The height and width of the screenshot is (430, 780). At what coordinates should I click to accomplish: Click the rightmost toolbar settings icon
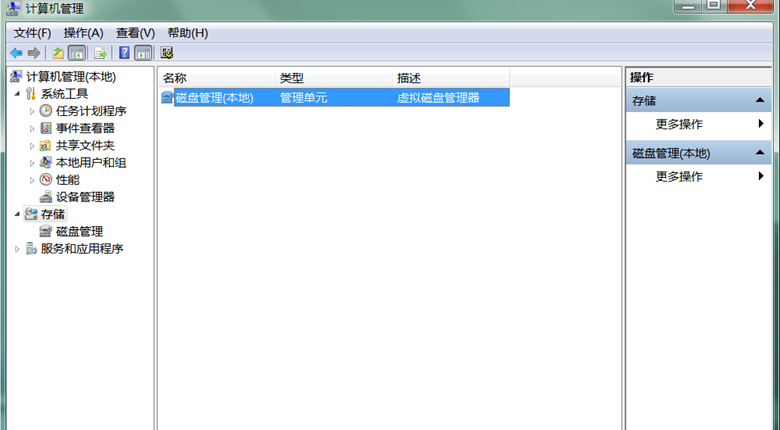[x=167, y=53]
